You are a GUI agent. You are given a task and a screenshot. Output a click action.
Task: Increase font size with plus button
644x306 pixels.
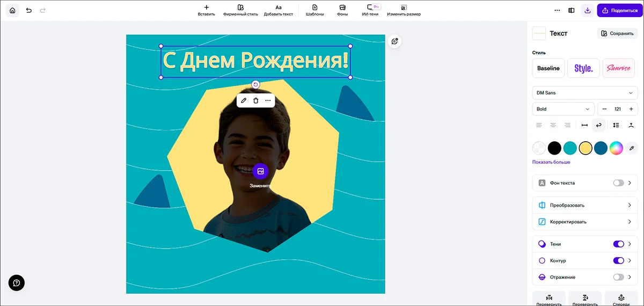pyautogui.click(x=631, y=109)
